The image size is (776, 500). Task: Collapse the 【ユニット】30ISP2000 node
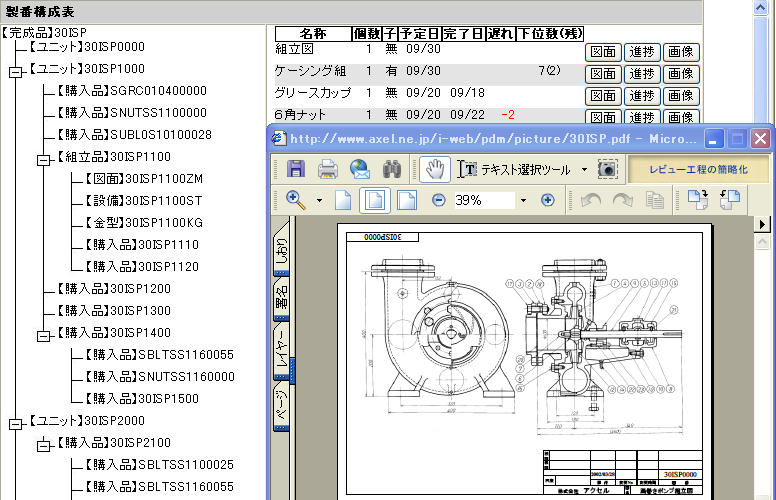click(16, 424)
